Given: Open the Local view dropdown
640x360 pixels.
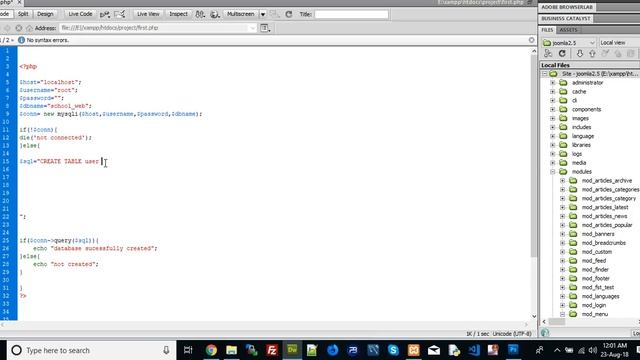Looking at the screenshot, I should (620, 42).
